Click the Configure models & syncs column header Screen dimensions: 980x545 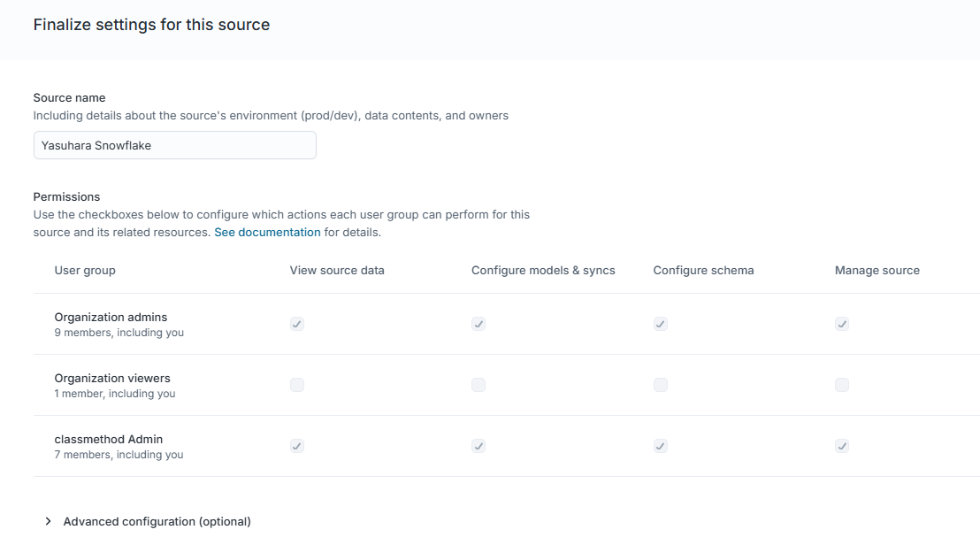tap(543, 270)
